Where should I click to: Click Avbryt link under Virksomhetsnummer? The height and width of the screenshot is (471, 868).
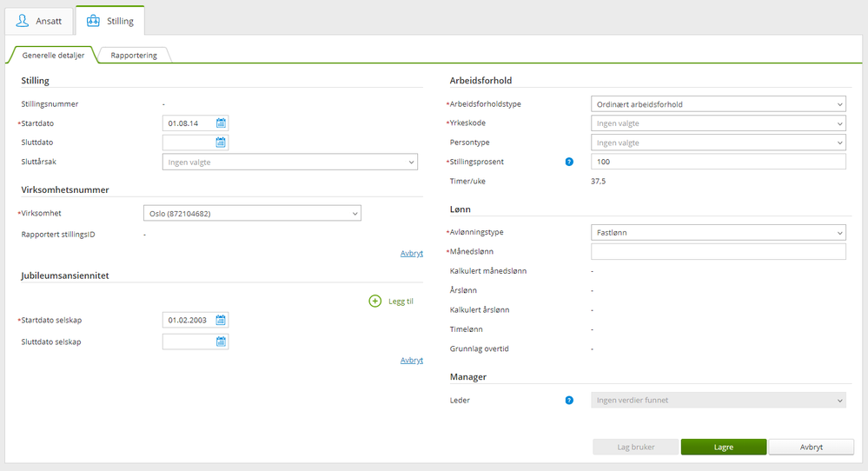[x=411, y=253]
